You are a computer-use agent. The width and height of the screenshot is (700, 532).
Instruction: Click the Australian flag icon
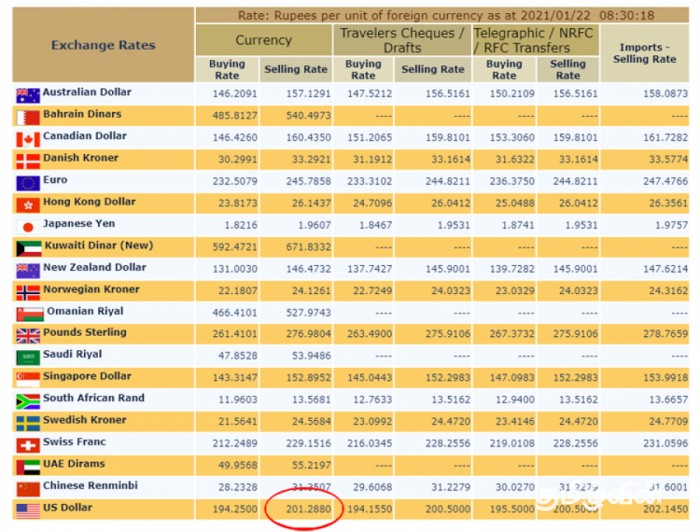[27, 96]
